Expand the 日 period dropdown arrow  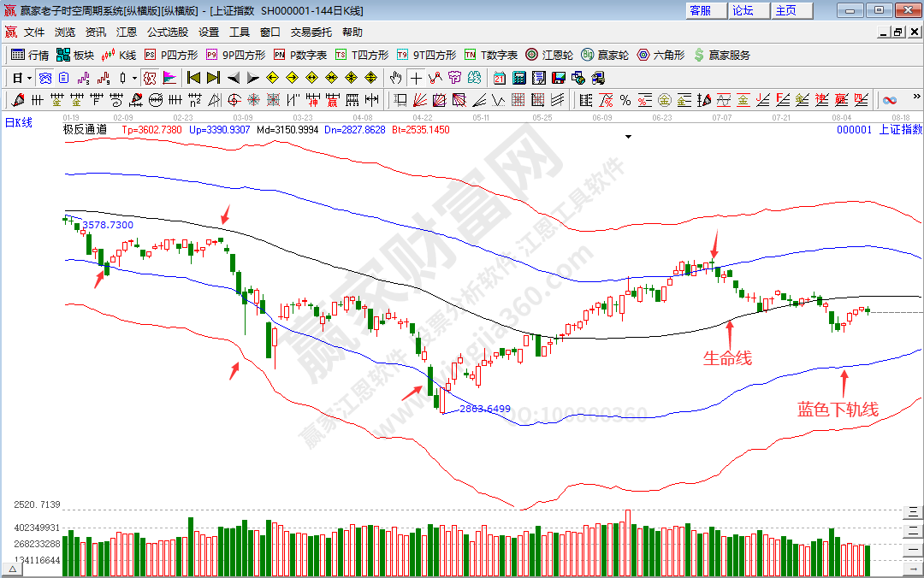28,78
